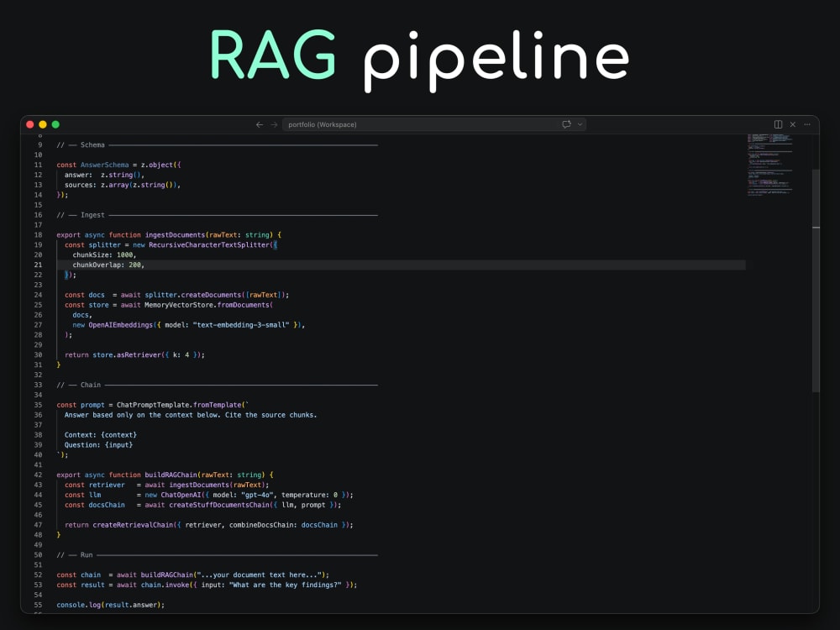
Task: Click the "Context: {context}" line
Action: coord(101,435)
